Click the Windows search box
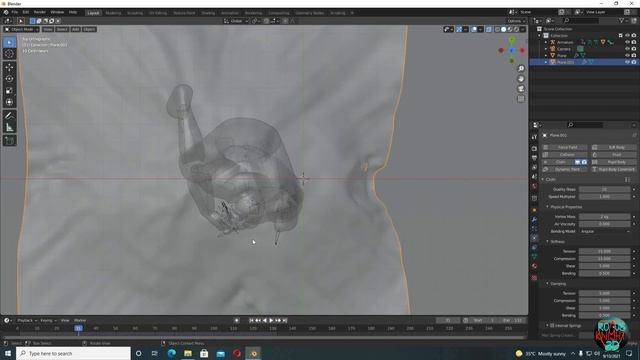The width and height of the screenshot is (640, 360). pyautogui.click(x=73, y=353)
